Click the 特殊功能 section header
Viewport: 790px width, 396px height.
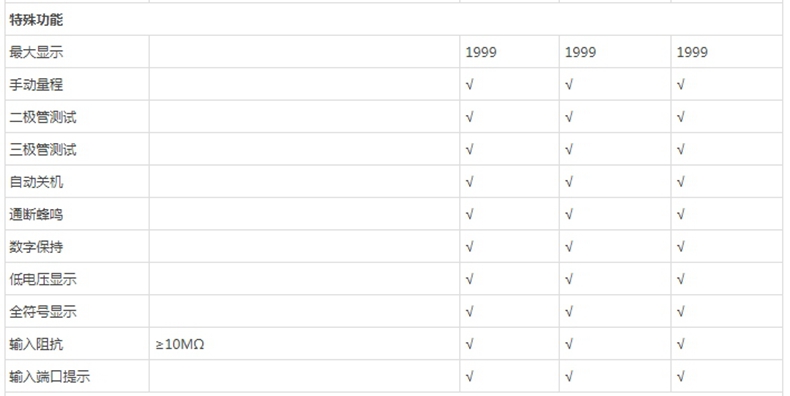[36, 21]
